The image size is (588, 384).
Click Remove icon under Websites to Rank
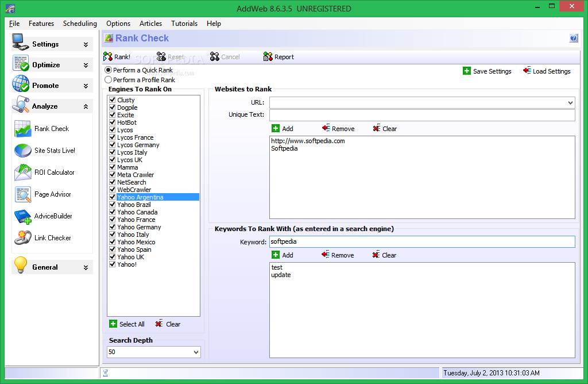326,128
